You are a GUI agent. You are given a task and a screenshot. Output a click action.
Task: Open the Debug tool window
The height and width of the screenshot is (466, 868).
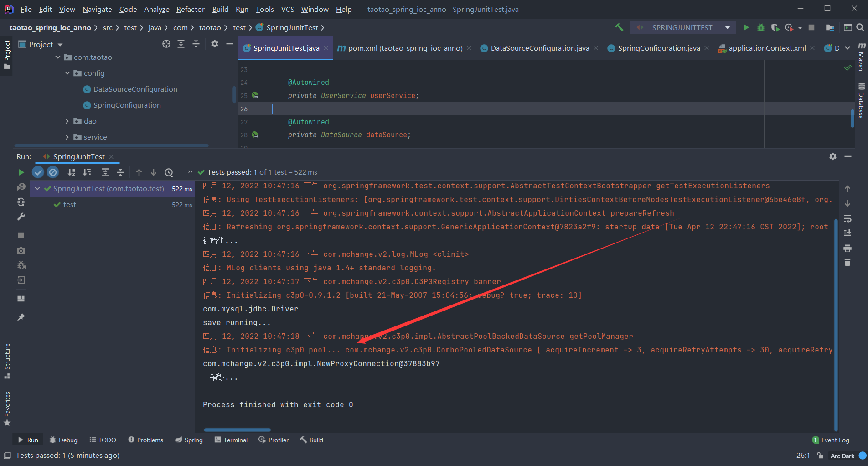point(63,440)
